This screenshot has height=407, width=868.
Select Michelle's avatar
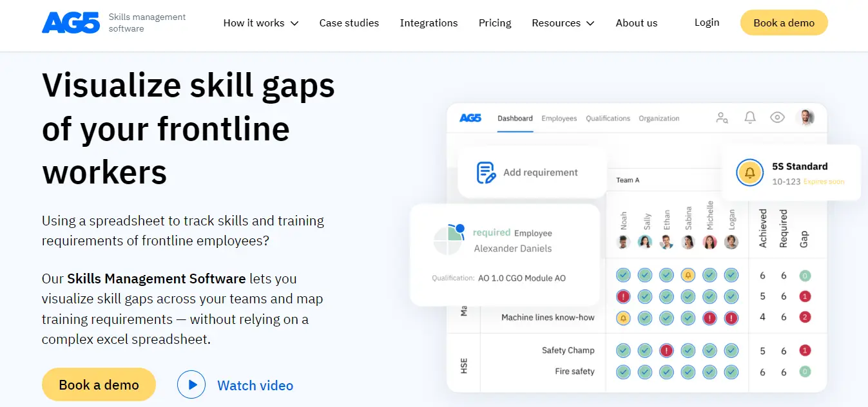(709, 242)
